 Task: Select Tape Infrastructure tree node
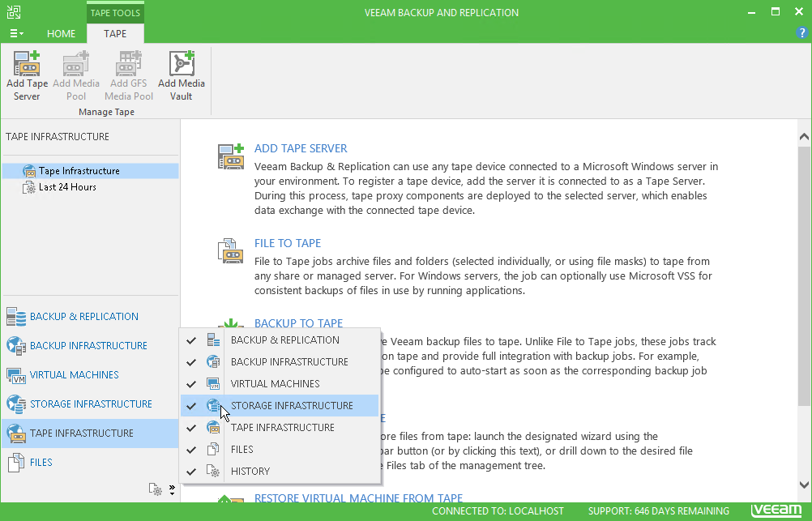[91, 171]
